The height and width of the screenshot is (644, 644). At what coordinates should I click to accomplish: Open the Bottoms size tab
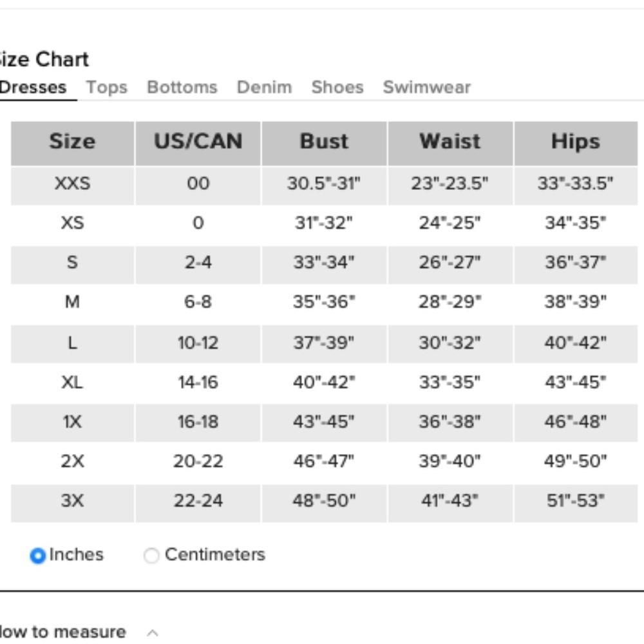pos(182,87)
